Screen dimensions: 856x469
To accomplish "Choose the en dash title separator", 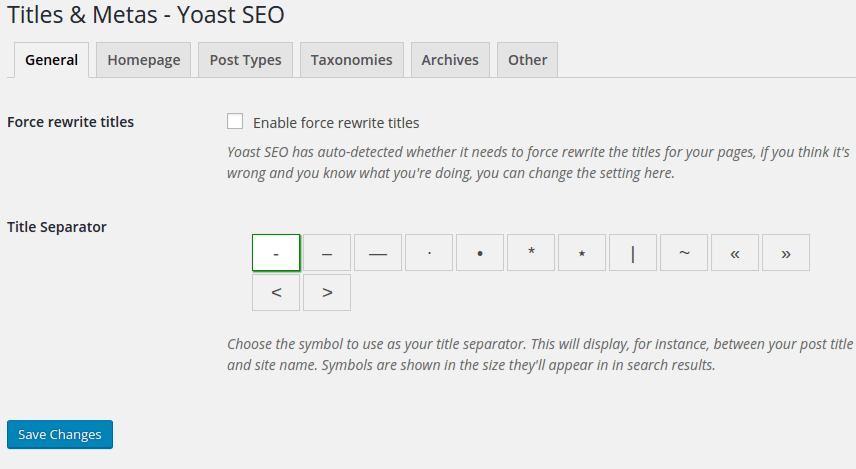I will 327,253.
